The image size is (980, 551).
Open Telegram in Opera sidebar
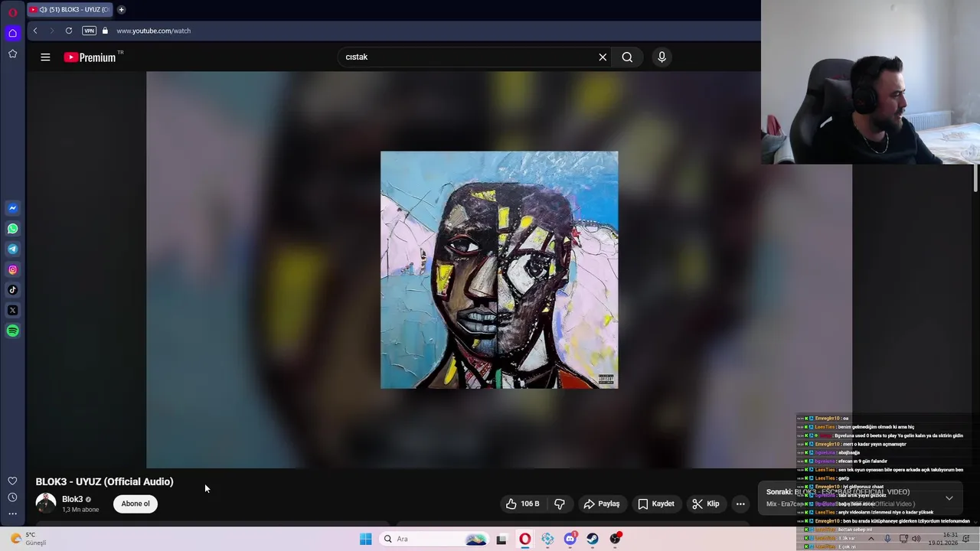pos(12,249)
